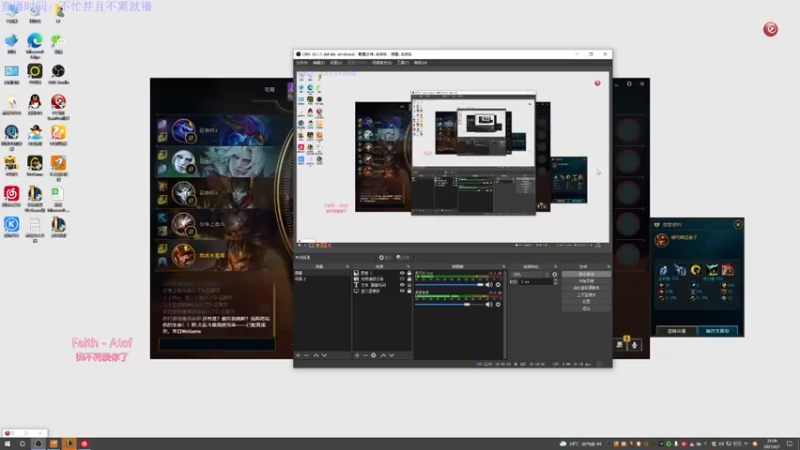Mute the first audio mixer channel

pos(489,285)
